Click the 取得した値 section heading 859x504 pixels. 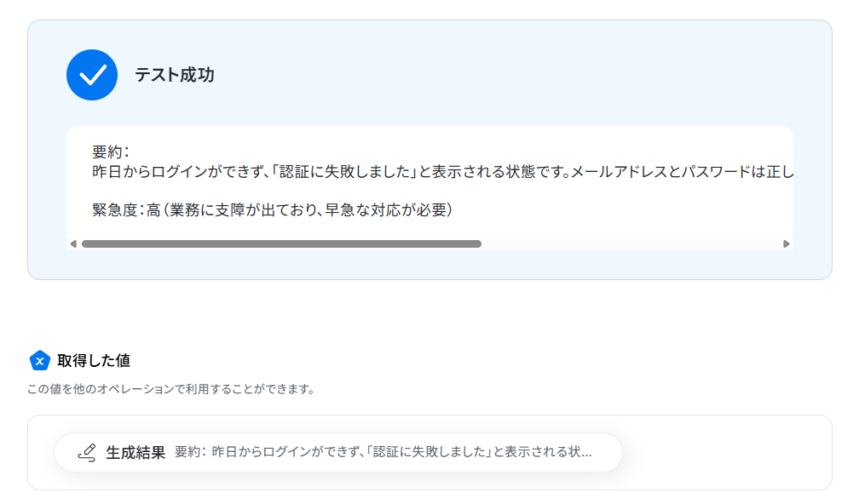(94, 361)
